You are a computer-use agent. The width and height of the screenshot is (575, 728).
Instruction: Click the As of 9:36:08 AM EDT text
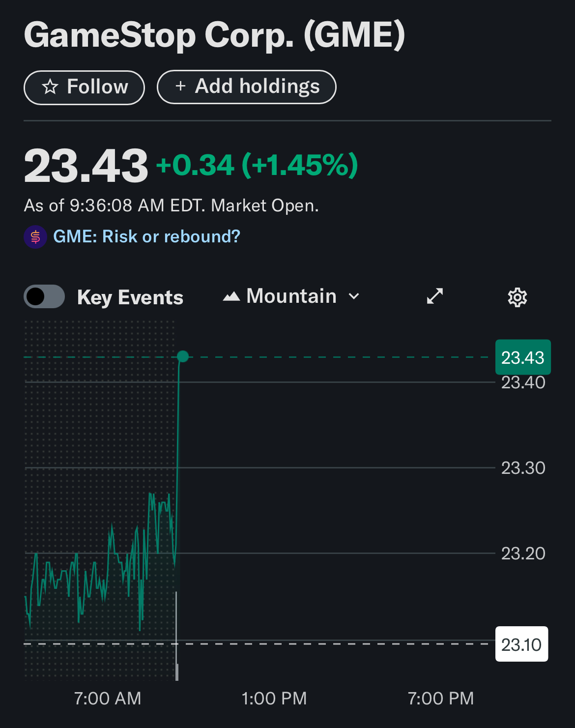115,205
